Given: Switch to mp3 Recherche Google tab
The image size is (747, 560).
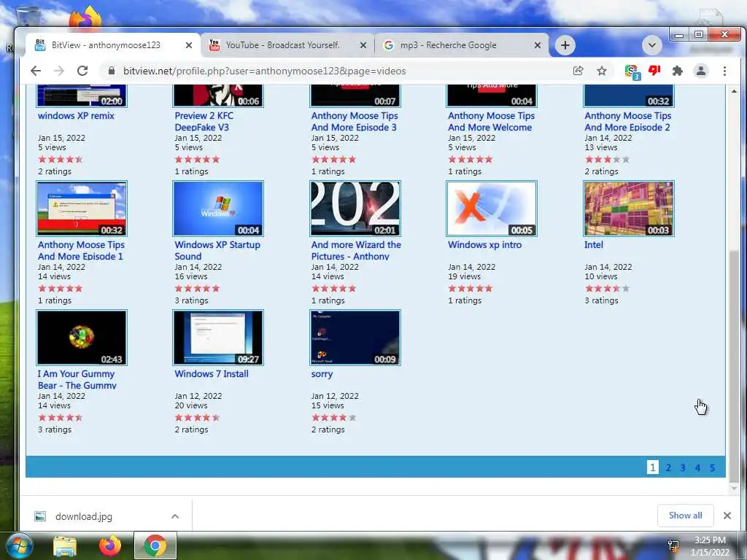Looking at the screenshot, I should point(462,45).
